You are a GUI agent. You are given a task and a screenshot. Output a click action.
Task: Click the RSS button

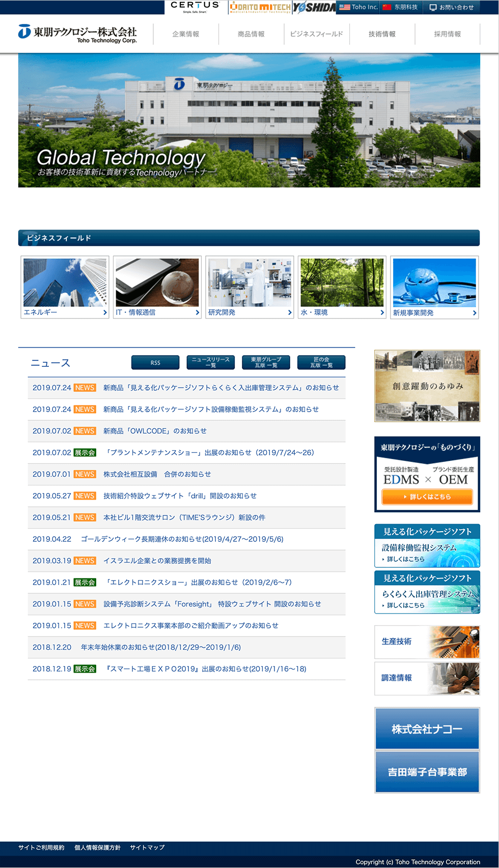point(155,363)
